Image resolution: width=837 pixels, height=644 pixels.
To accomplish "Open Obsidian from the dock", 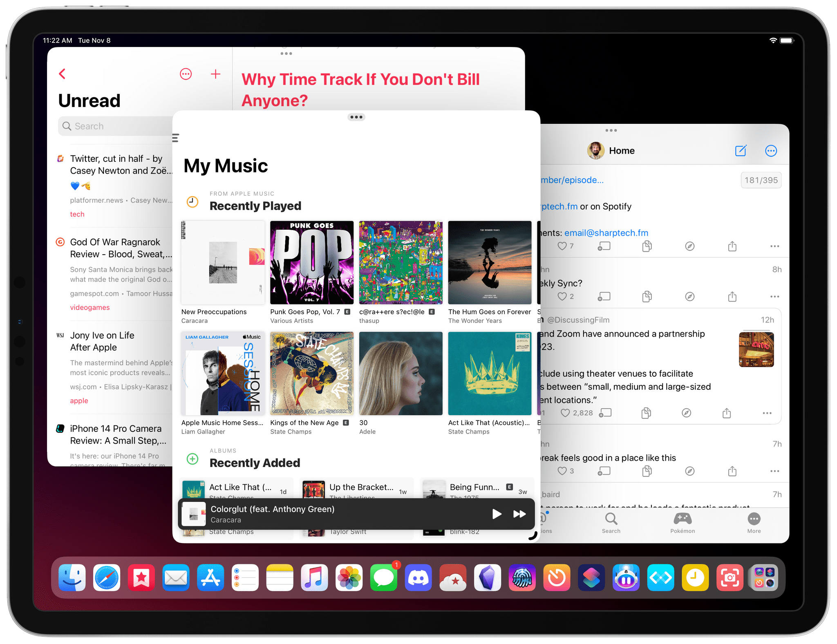I will (487, 577).
